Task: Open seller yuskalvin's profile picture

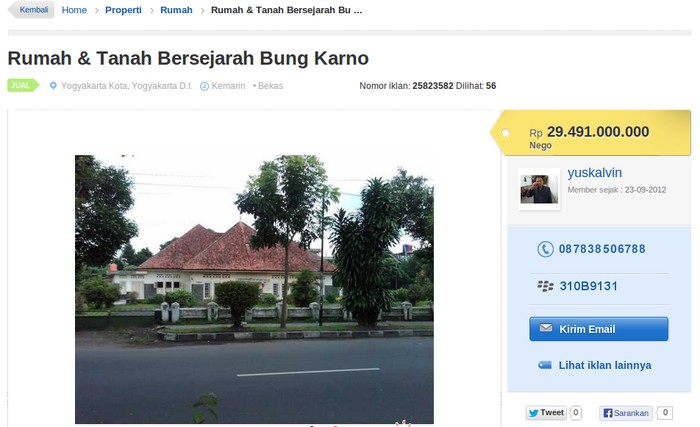Action: pyautogui.click(x=539, y=189)
